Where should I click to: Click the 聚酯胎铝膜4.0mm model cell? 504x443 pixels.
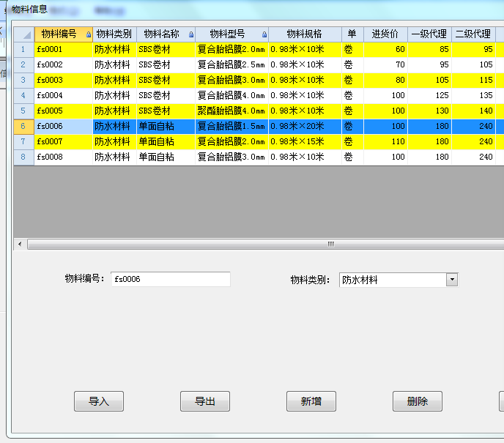[x=231, y=111]
